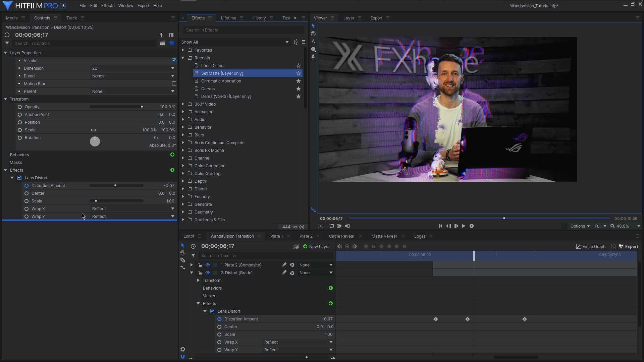
Task: Add a new behavior in Controls
Action: tap(172, 155)
